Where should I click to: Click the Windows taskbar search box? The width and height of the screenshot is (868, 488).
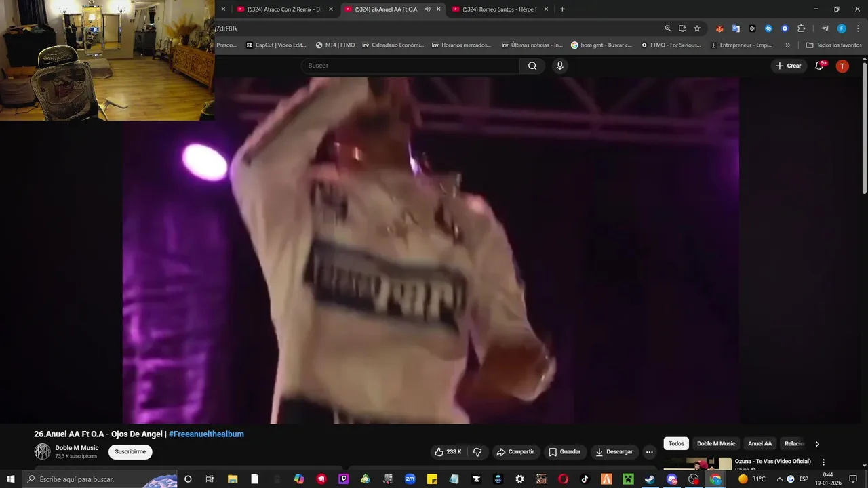(100, 479)
